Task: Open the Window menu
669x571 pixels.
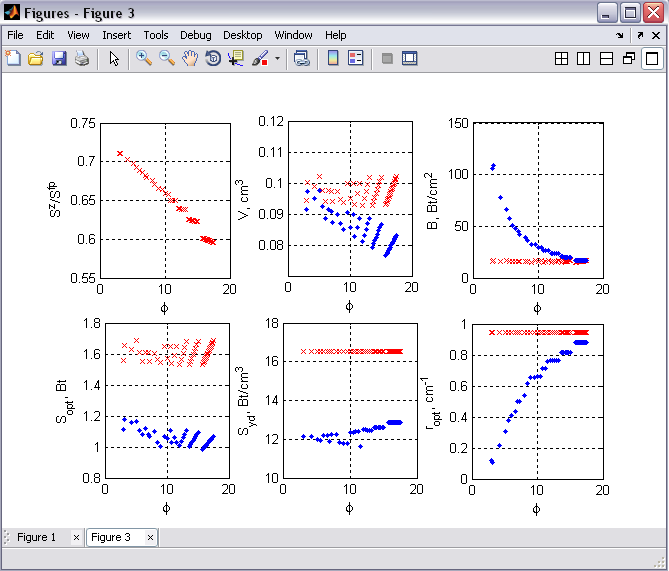Action: [x=293, y=35]
